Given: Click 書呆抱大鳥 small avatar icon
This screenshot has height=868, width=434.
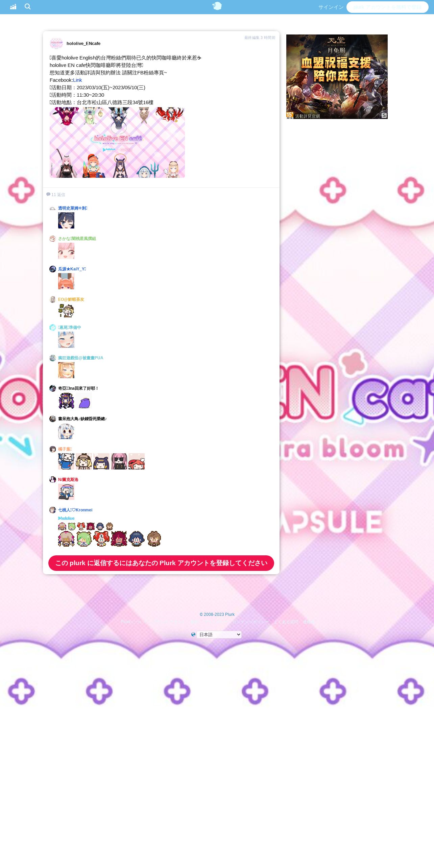Looking at the screenshot, I should [52, 419].
